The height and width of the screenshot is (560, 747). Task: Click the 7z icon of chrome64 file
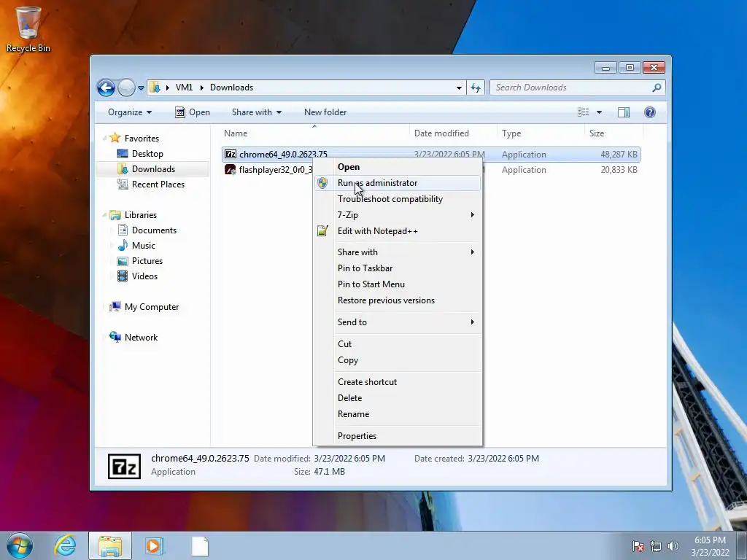(231, 154)
